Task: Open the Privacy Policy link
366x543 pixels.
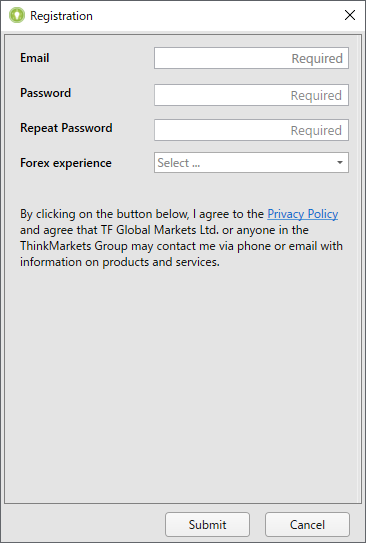Action: (x=303, y=214)
